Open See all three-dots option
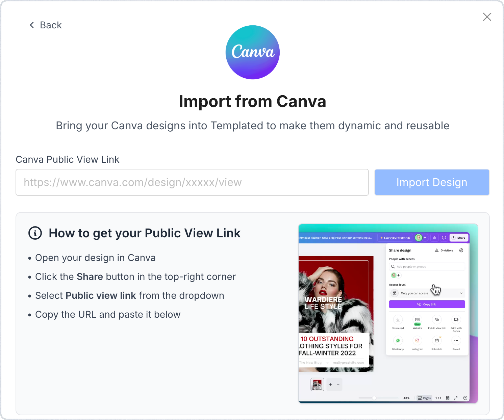This screenshot has height=420, width=504. pos(456,340)
